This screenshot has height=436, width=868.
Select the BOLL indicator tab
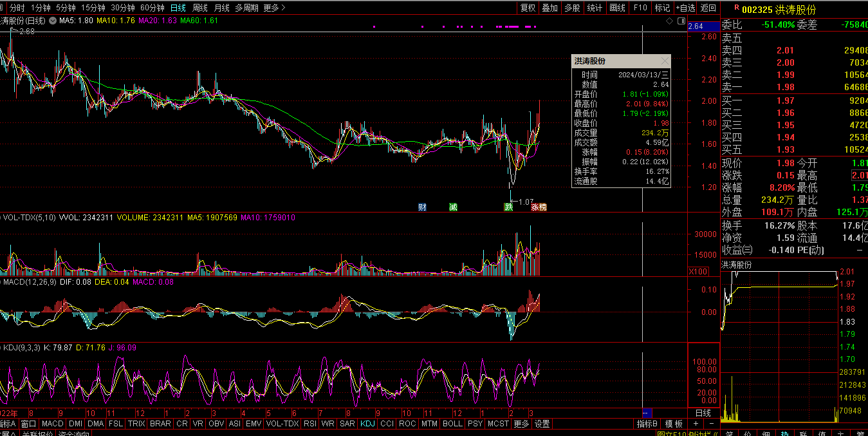[452, 424]
